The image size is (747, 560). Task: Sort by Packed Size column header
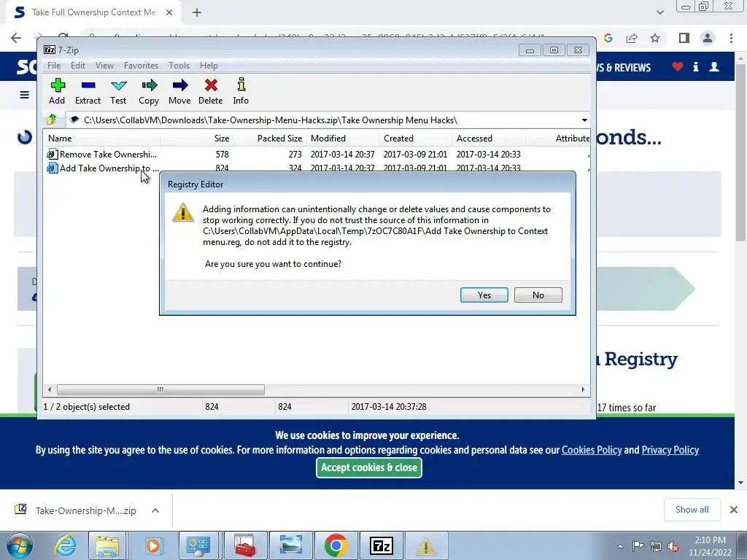click(x=270, y=138)
